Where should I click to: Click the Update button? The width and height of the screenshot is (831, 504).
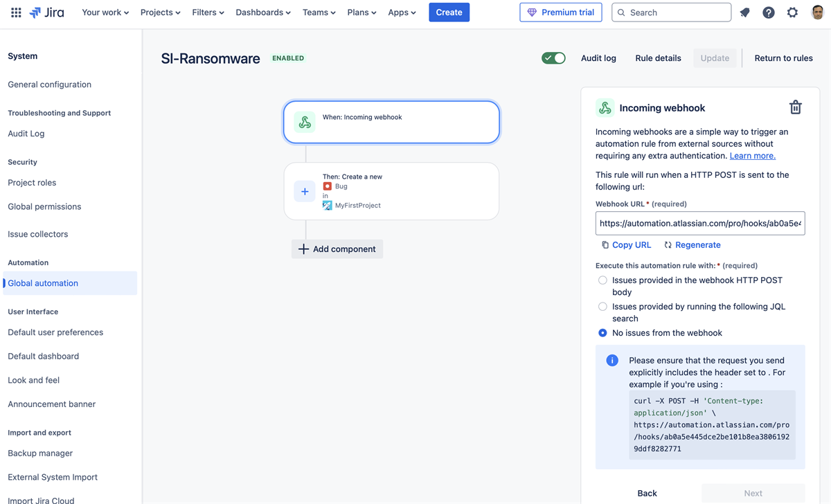click(x=715, y=58)
